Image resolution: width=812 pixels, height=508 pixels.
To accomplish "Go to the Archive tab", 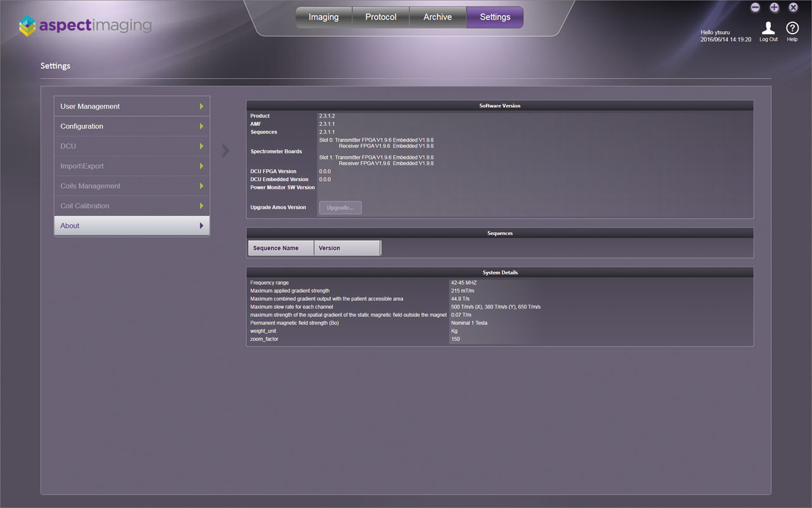I will (438, 17).
